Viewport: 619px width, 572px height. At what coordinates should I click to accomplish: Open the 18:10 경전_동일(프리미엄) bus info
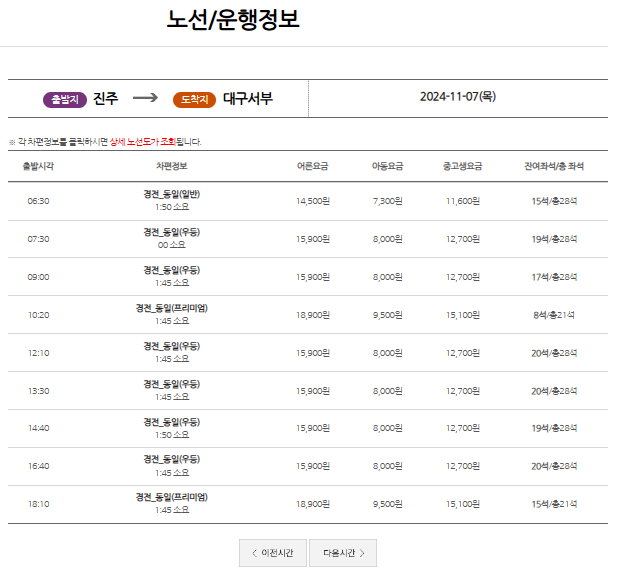click(x=172, y=503)
